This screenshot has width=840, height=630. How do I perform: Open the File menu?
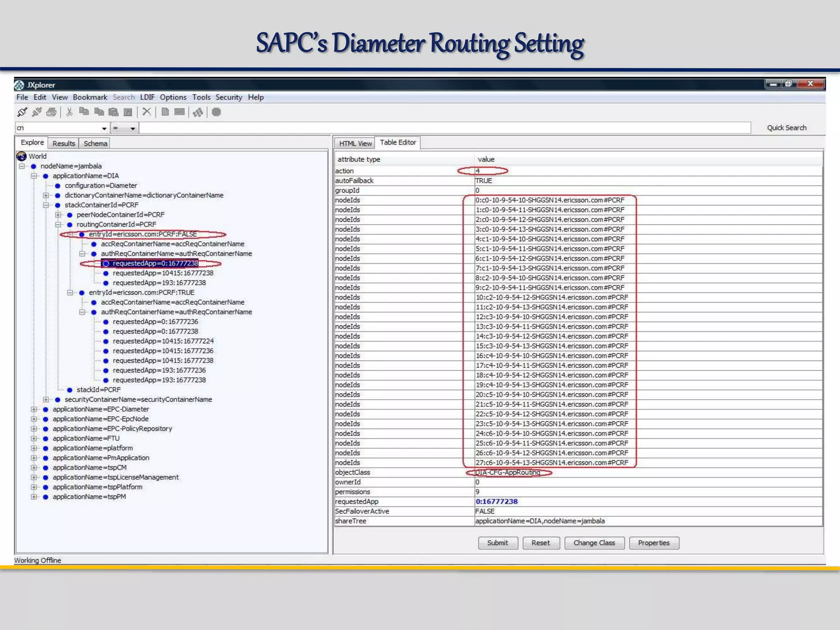22,97
